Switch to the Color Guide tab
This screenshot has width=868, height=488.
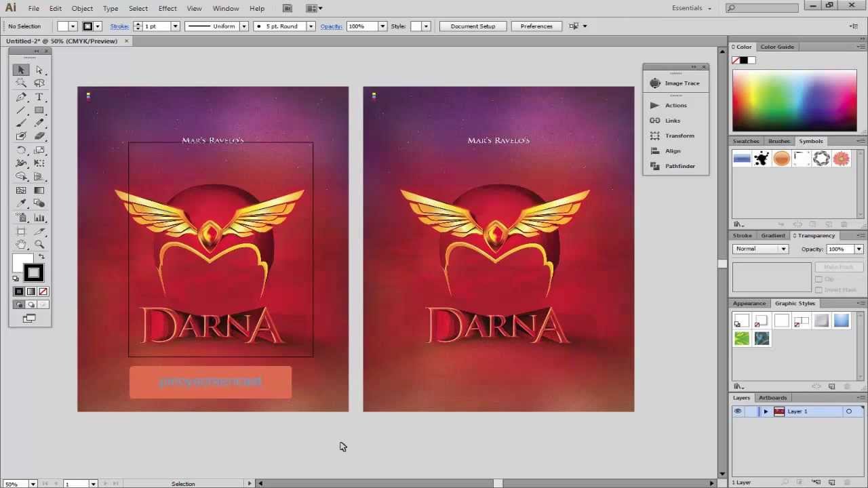click(x=777, y=47)
